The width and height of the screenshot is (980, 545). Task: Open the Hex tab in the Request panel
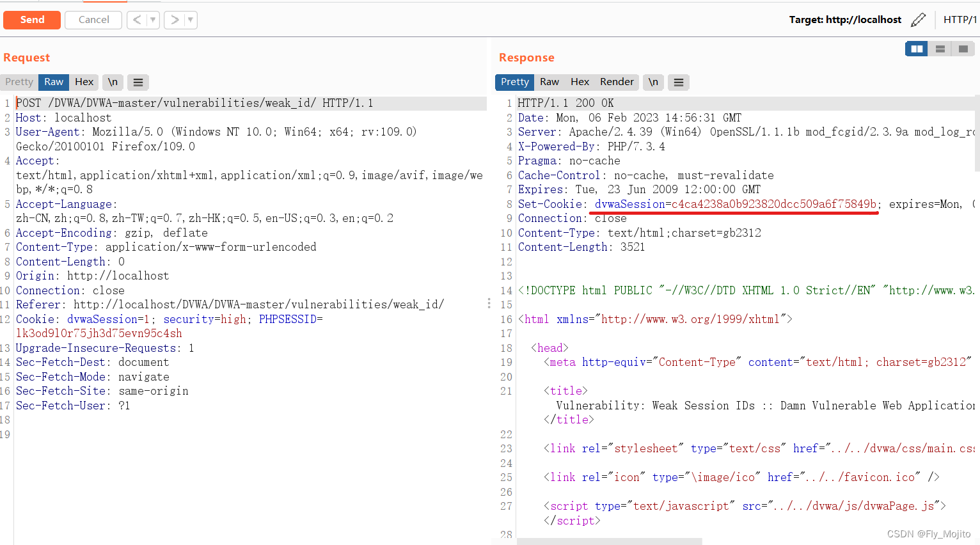point(84,82)
